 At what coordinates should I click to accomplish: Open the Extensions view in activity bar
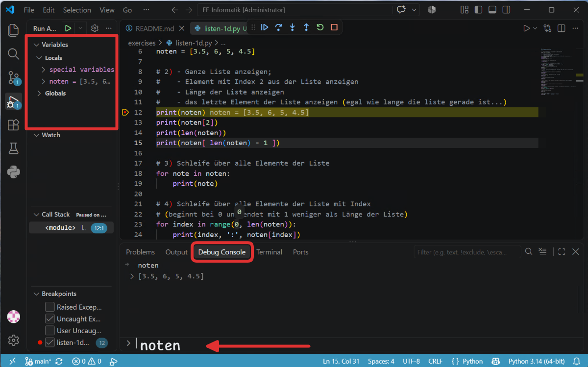[x=13, y=125]
